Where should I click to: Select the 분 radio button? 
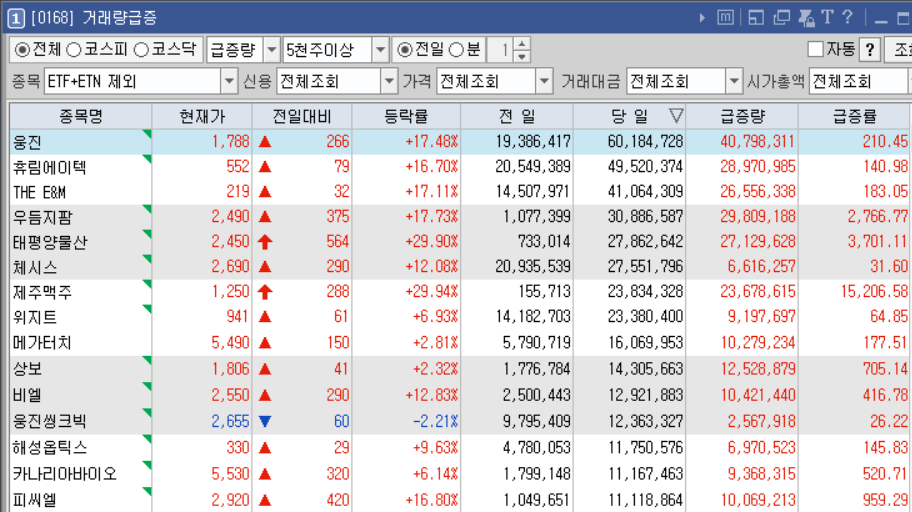tap(457, 50)
